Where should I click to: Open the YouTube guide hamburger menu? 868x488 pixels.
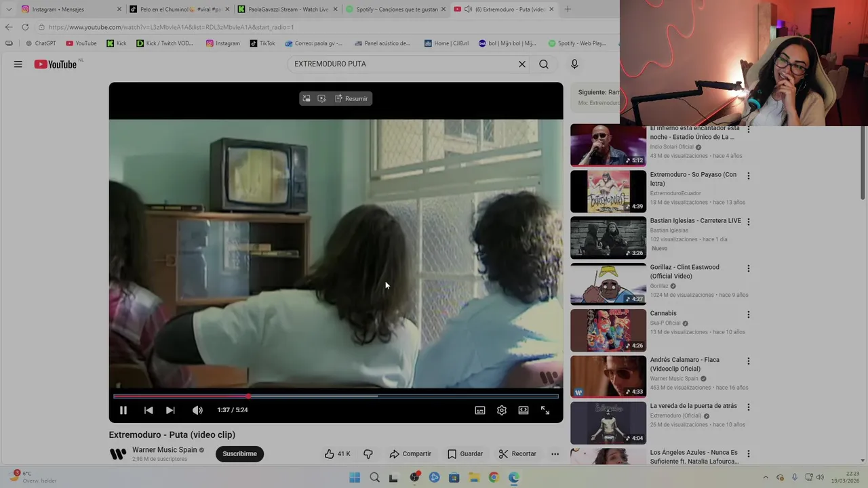[18, 64]
